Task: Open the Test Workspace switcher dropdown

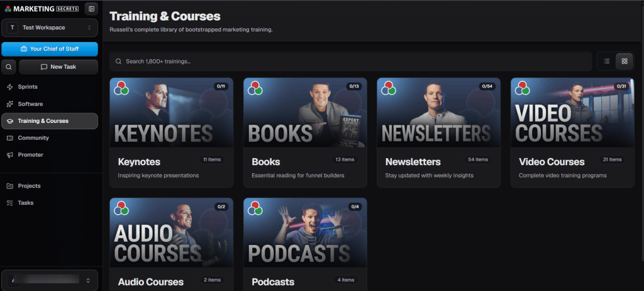Action: click(50, 28)
